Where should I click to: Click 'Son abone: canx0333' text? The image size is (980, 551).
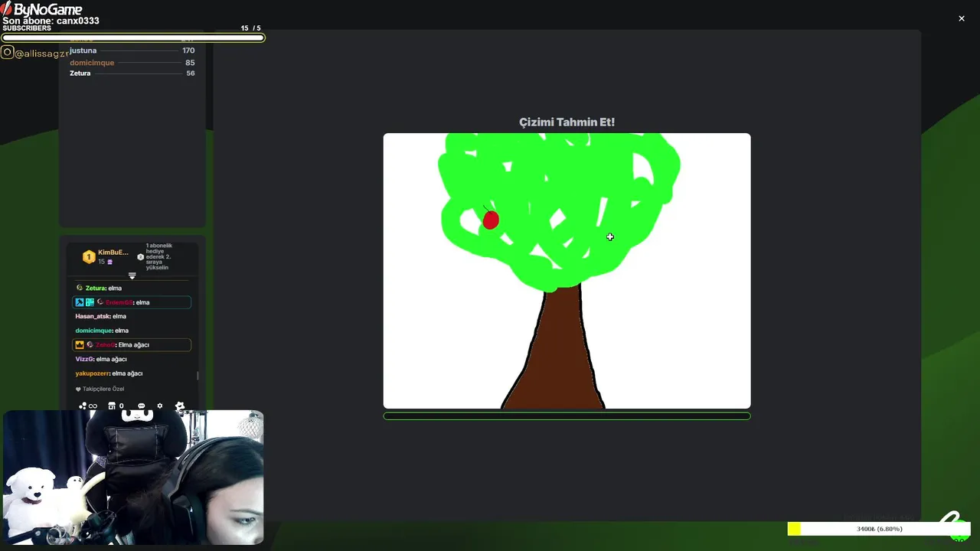(x=51, y=21)
